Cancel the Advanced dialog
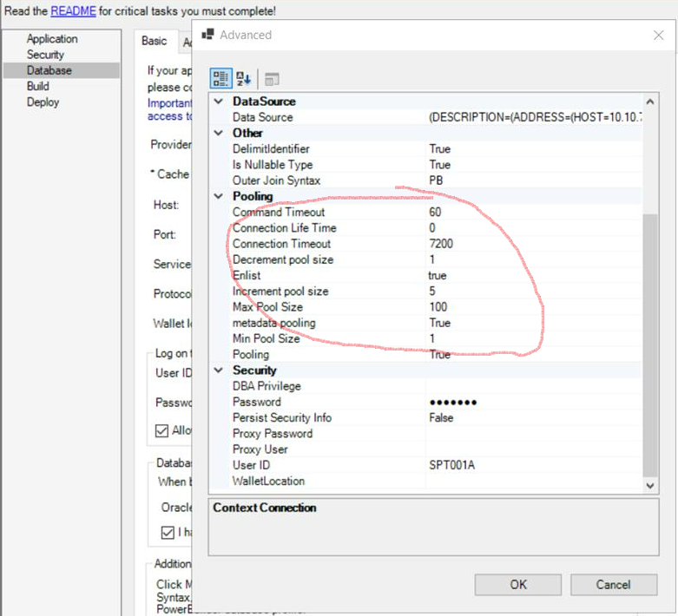This screenshot has height=616, width=678. click(x=613, y=585)
